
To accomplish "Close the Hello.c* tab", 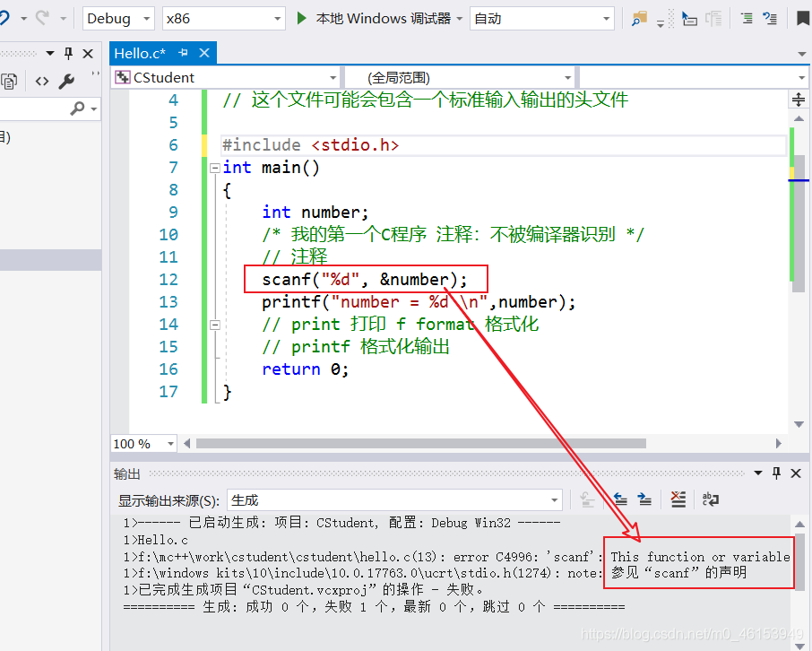I will [204, 53].
